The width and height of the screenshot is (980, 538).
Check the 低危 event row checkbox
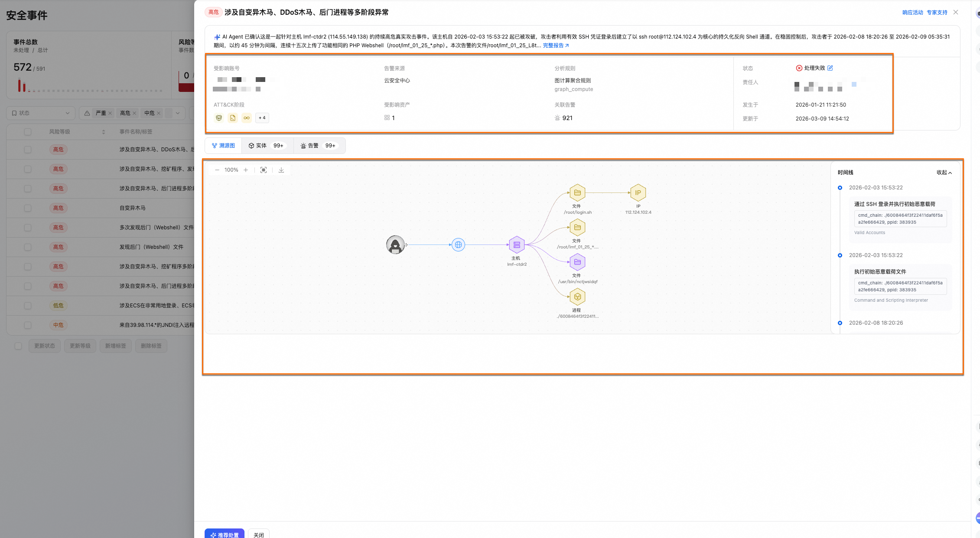[x=28, y=306]
